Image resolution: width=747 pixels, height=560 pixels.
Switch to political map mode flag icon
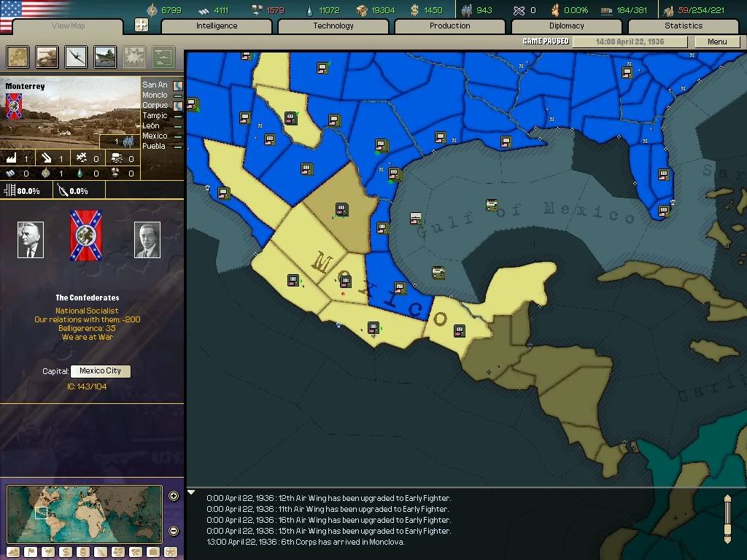[31, 552]
